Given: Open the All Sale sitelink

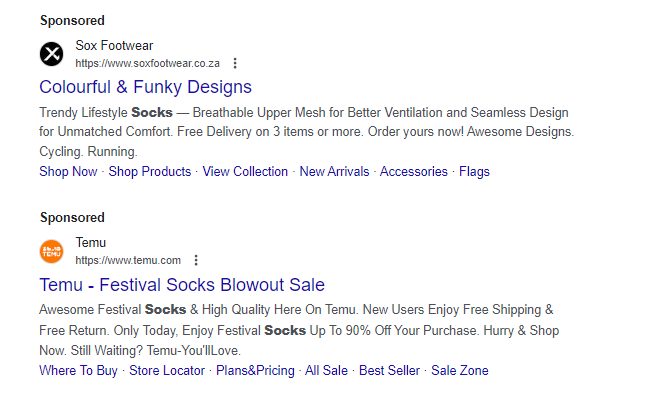Looking at the screenshot, I should (x=326, y=370).
